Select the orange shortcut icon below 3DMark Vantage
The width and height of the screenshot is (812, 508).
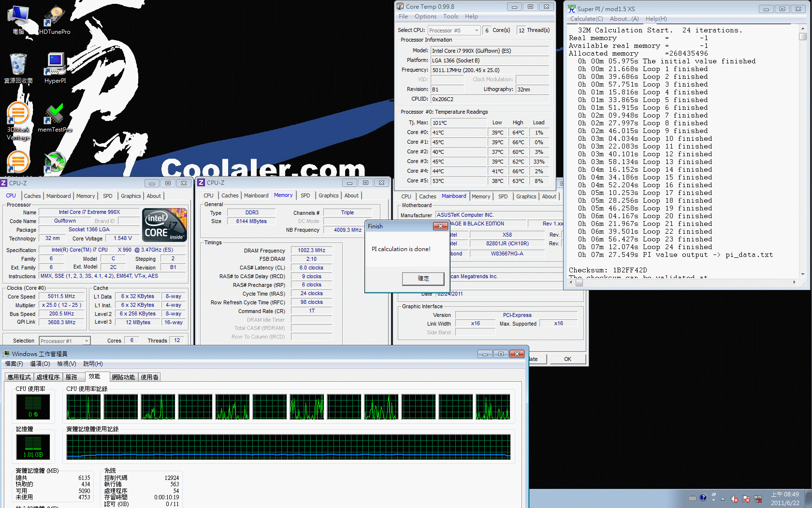(x=18, y=163)
